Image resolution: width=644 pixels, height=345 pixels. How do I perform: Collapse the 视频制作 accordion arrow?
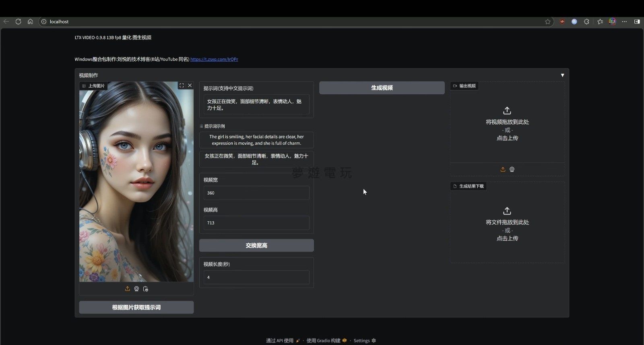pos(562,75)
